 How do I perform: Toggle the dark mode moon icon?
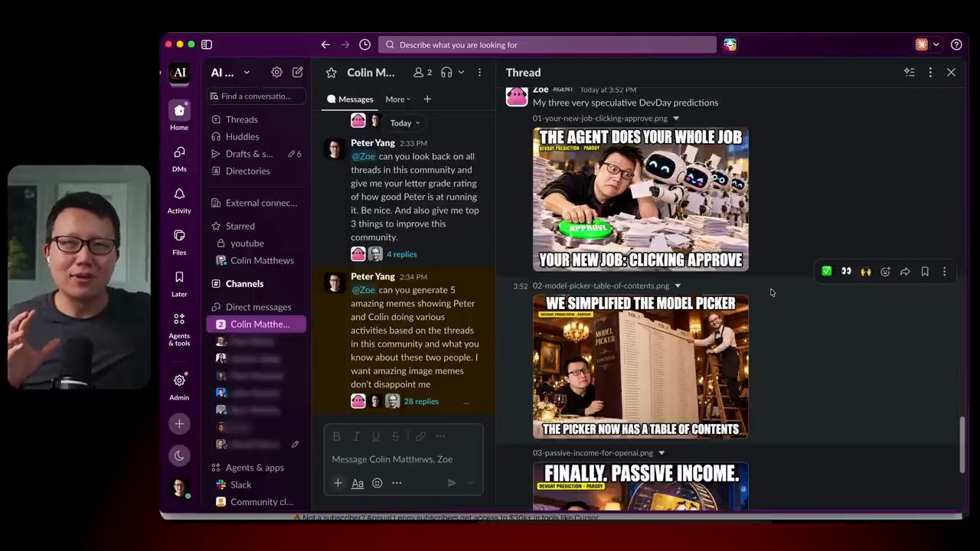(179, 455)
